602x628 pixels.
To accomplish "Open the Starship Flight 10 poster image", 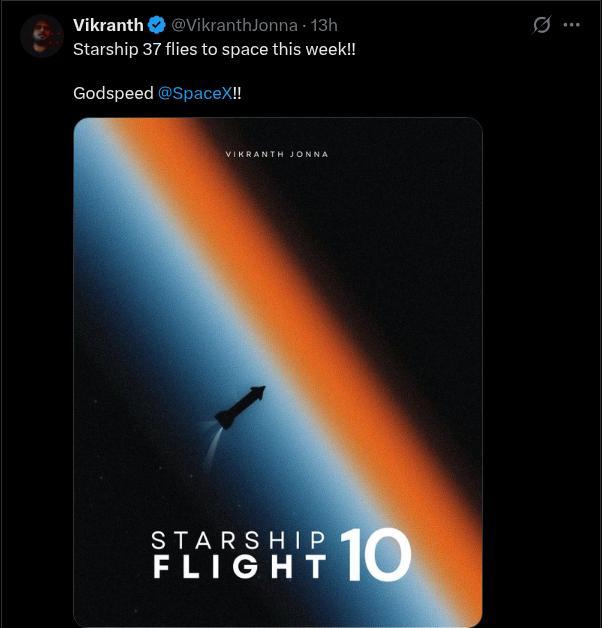I will [x=278, y=370].
